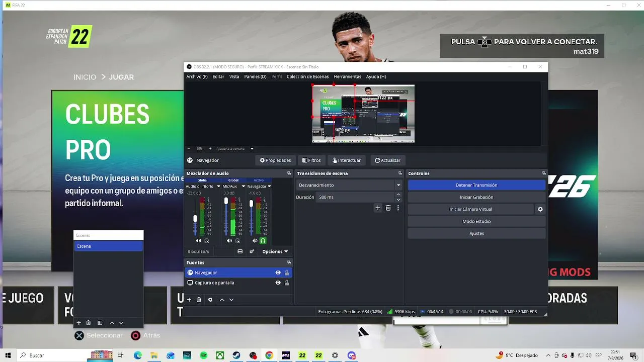The width and height of the screenshot is (644, 362).
Task: Open OBS Ajustes
Action: click(x=476, y=233)
